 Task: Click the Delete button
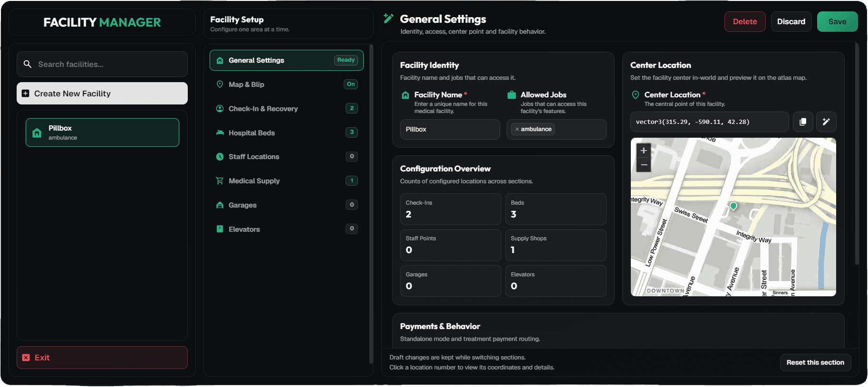[x=745, y=21]
